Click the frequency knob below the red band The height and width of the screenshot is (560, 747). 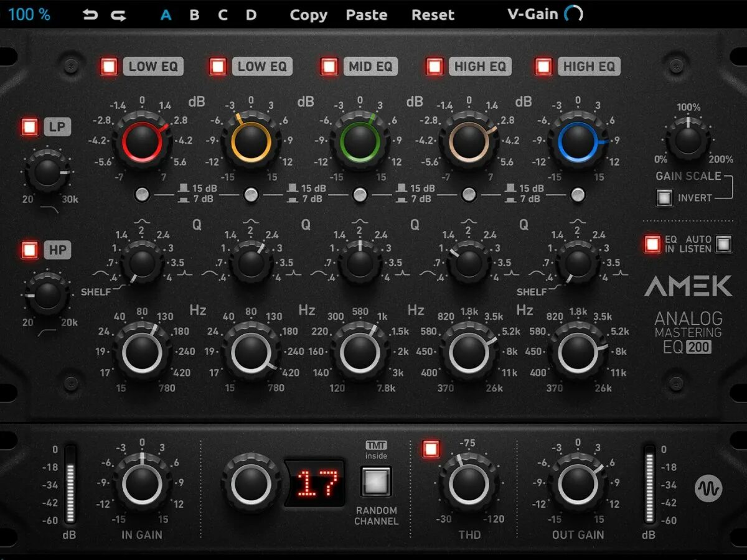click(142, 352)
